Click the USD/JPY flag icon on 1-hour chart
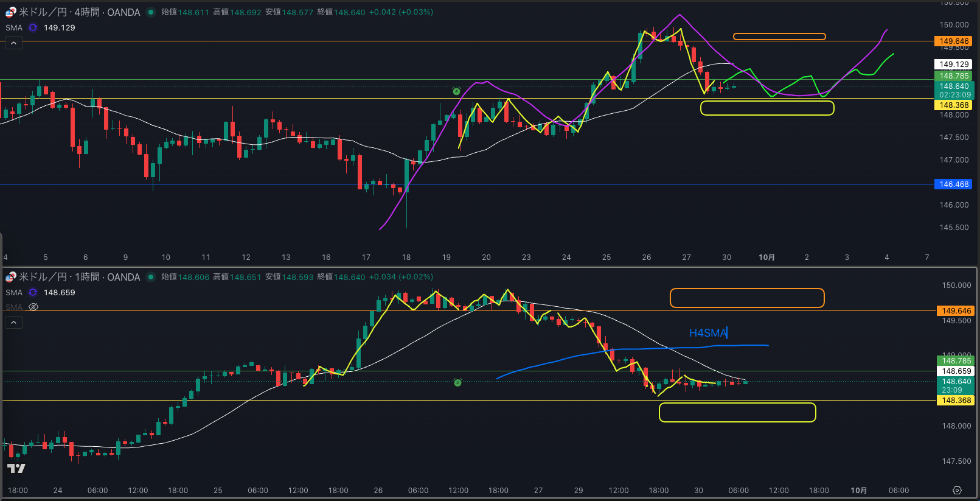 click(x=10, y=277)
